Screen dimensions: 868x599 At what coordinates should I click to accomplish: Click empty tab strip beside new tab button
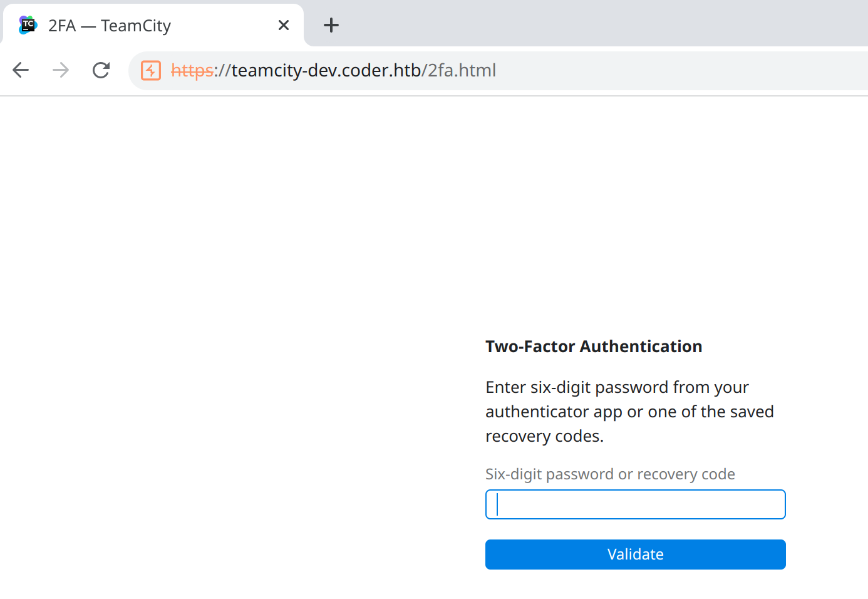pos(601,24)
